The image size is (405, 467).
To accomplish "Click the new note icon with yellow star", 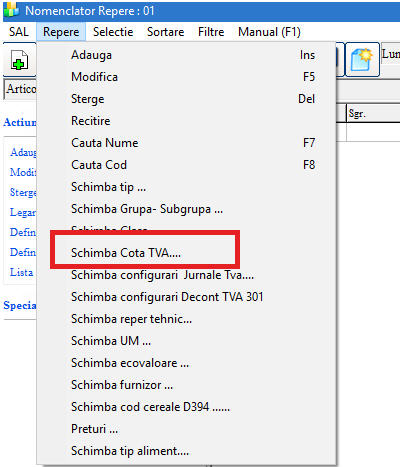I will point(362,60).
